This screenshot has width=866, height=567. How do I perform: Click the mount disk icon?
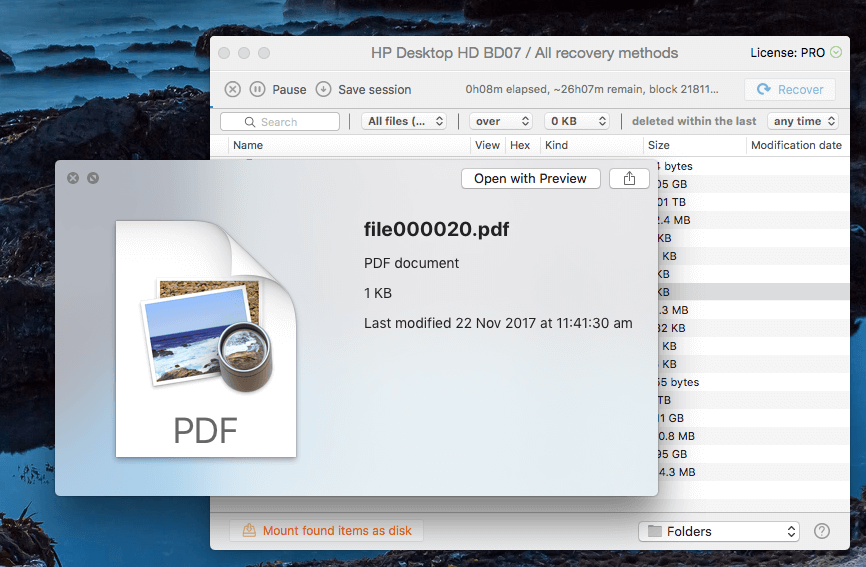(250, 531)
